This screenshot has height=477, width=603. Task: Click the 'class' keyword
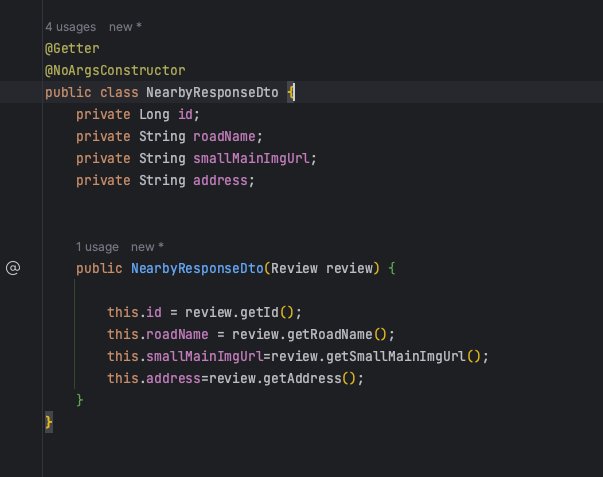[x=119, y=92]
